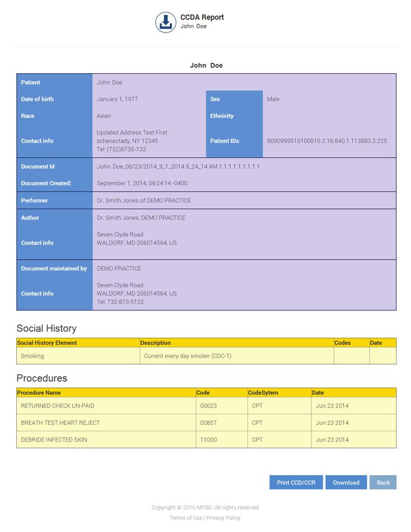
Task: Click the Procedures section heading
Action: pos(42,378)
